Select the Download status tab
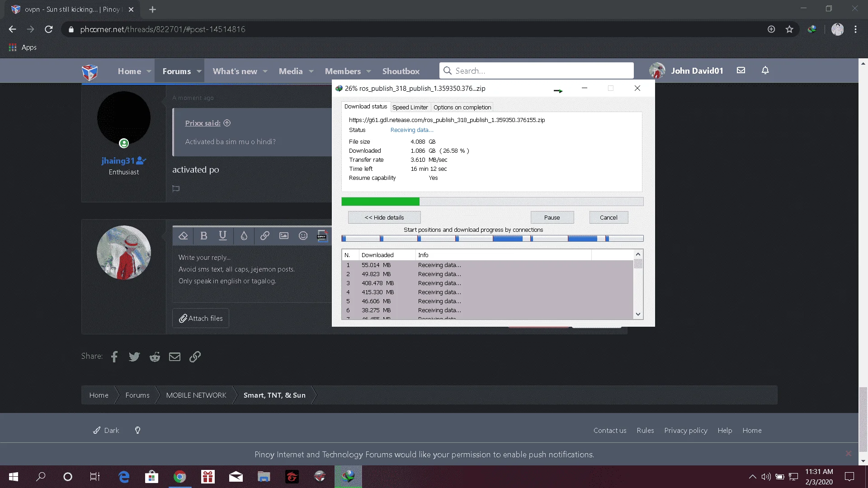This screenshot has width=868, height=488. 366,107
